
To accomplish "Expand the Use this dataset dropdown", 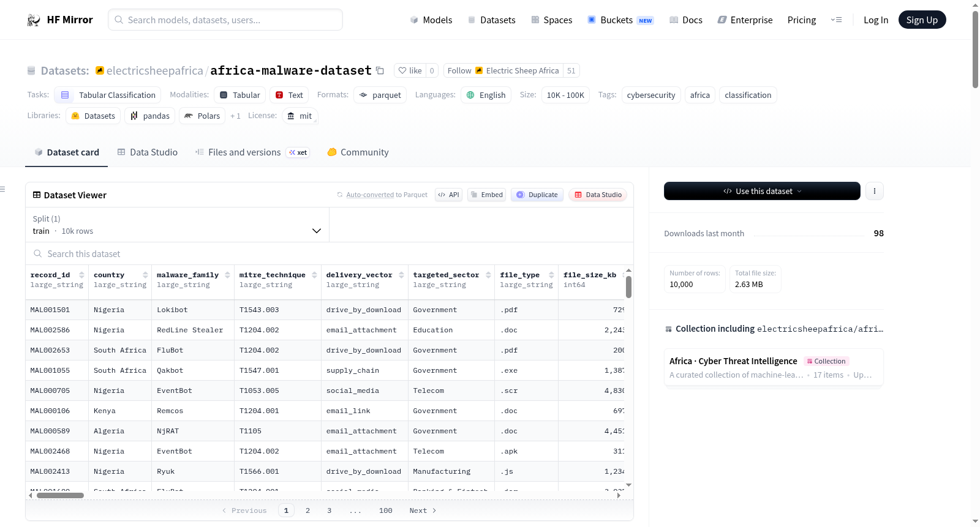I will [762, 191].
